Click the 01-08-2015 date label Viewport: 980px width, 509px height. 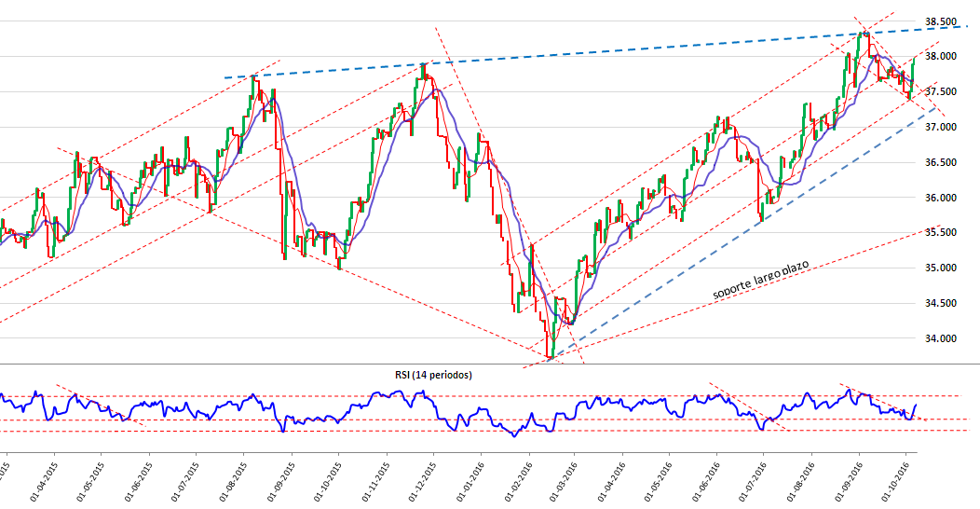pos(233,483)
